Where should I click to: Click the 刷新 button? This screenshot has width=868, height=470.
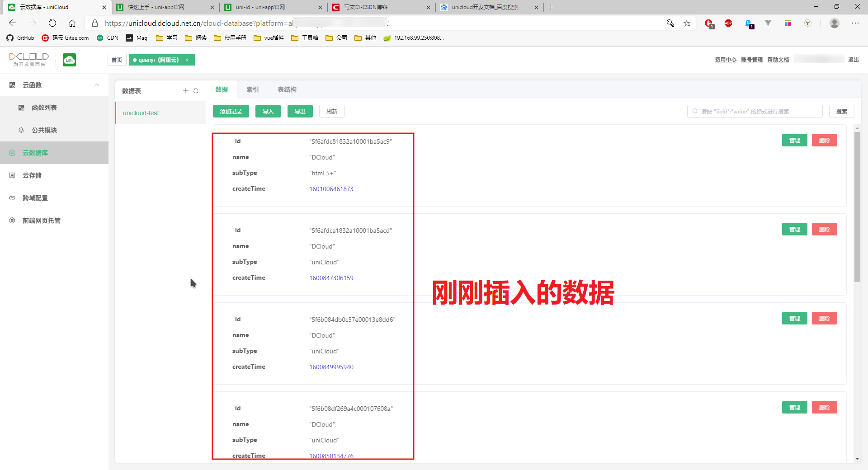tap(332, 111)
